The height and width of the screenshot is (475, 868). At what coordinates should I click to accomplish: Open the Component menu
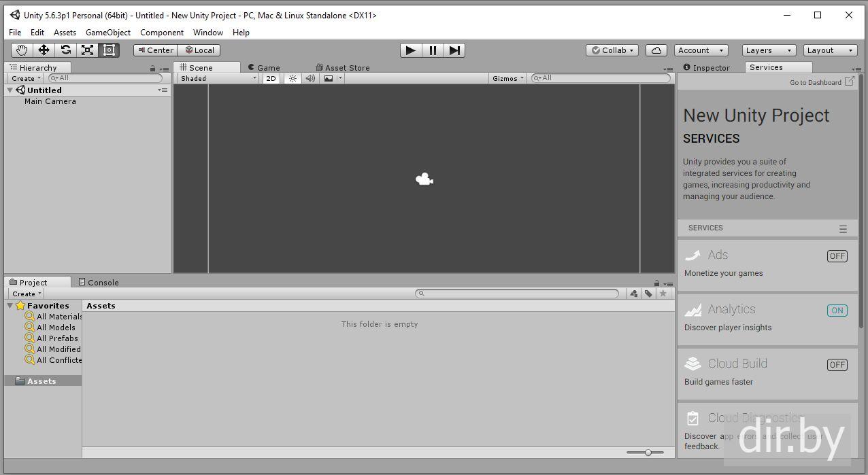[x=162, y=32]
